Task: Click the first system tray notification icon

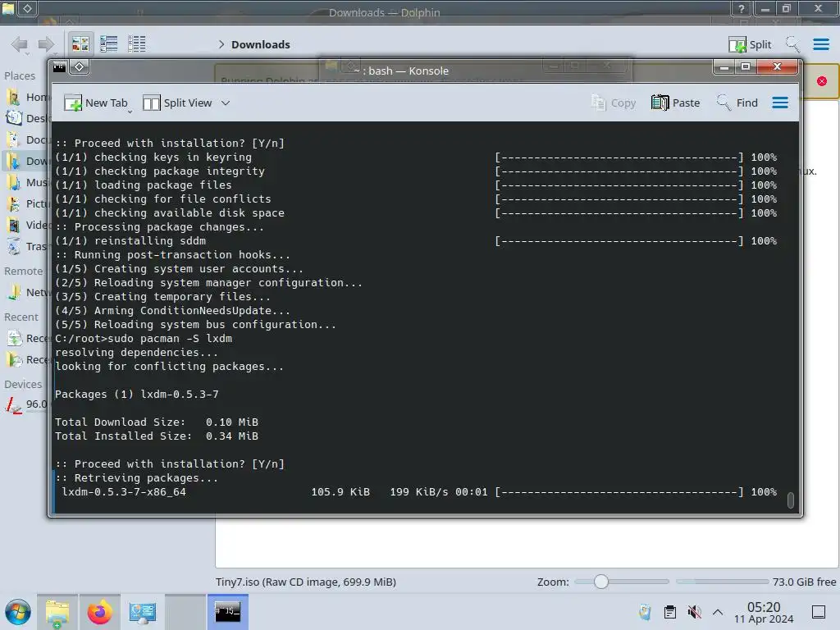Action: click(x=645, y=612)
